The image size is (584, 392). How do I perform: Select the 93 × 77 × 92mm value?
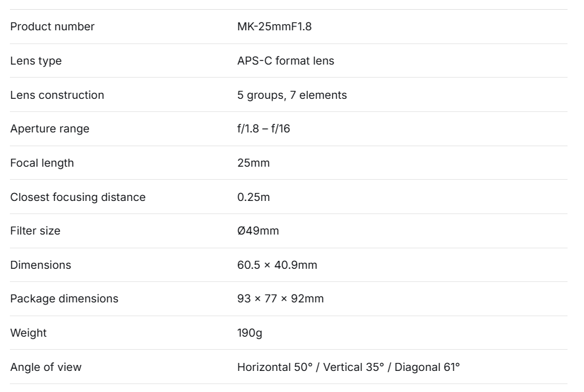click(x=280, y=299)
